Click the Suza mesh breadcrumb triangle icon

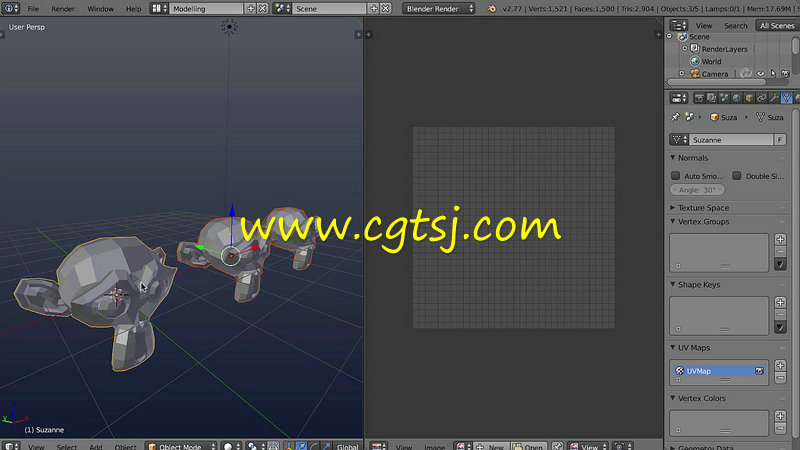(x=760, y=117)
